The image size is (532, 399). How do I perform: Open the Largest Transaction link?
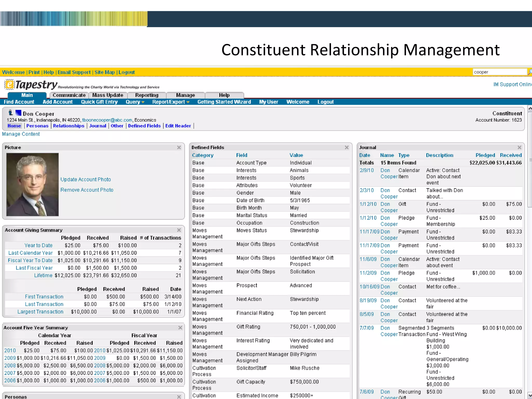40,312
